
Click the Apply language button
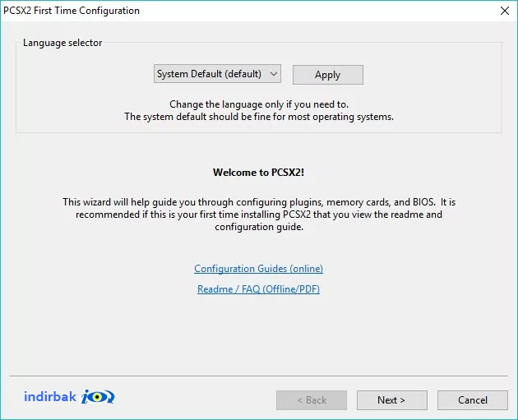[328, 75]
